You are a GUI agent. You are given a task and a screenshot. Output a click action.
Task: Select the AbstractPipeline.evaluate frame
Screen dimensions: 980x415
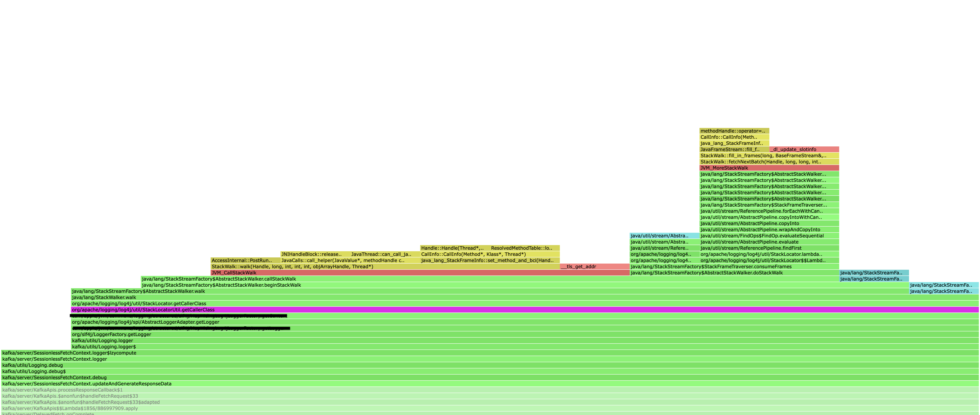[x=769, y=242]
